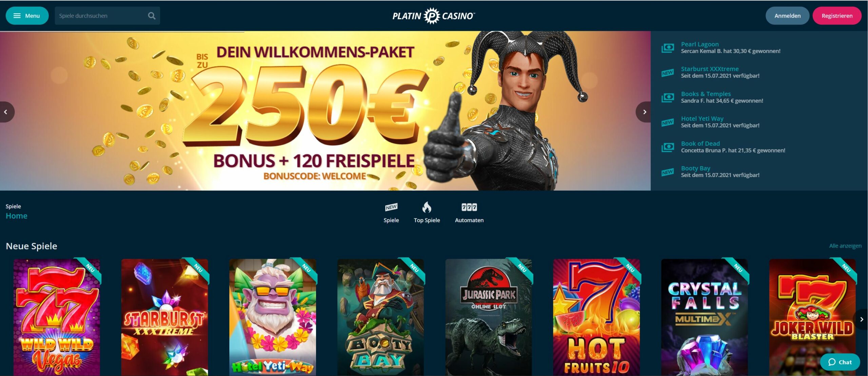Screen dimensions: 868x376
Task: Go to previous banner slide
Action: [6, 112]
